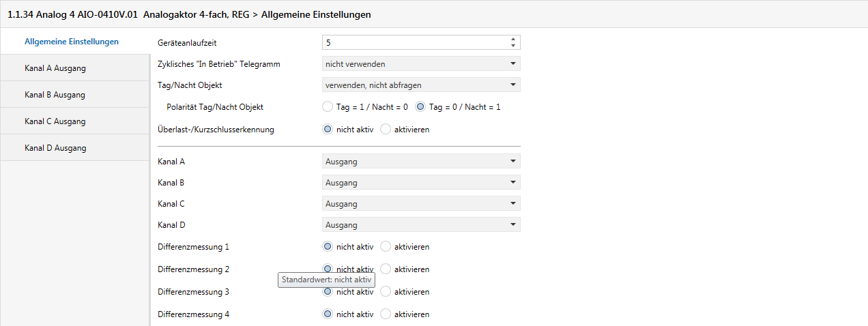Expand the Kanal C mode dropdown
The image size is (868, 326).
[x=421, y=204]
